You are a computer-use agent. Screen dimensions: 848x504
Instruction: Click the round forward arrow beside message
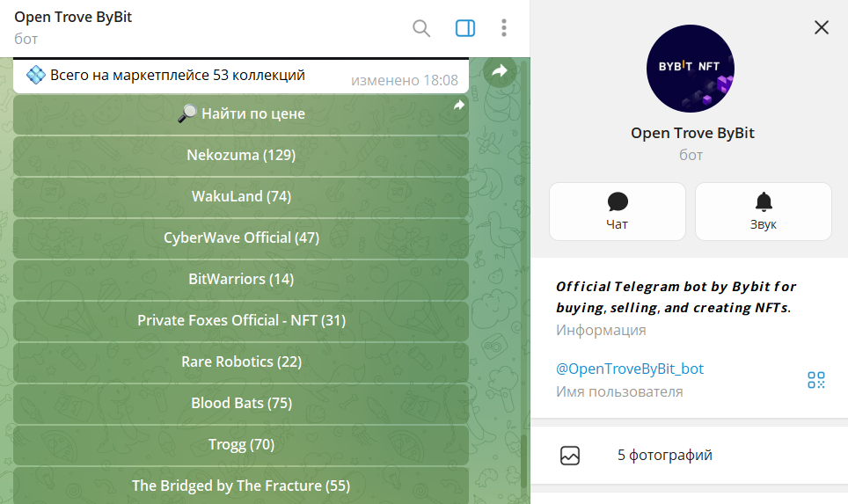pyautogui.click(x=499, y=71)
